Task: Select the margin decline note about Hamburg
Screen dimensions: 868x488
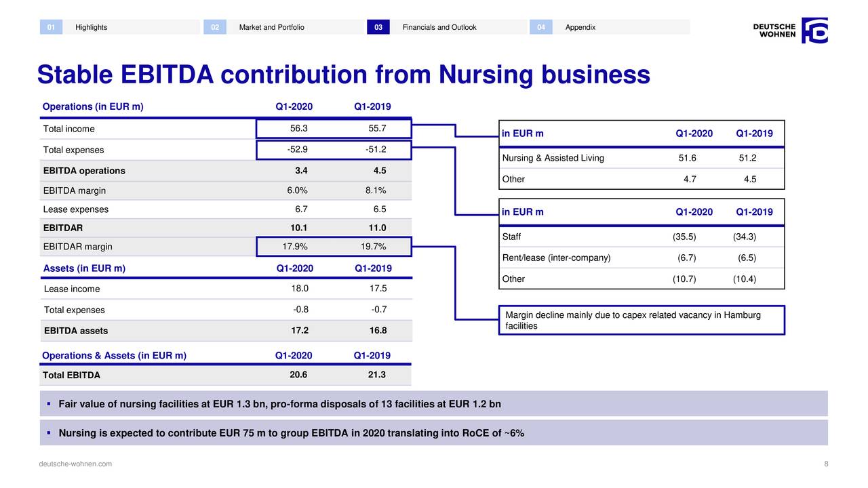Action: pos(642,321)
